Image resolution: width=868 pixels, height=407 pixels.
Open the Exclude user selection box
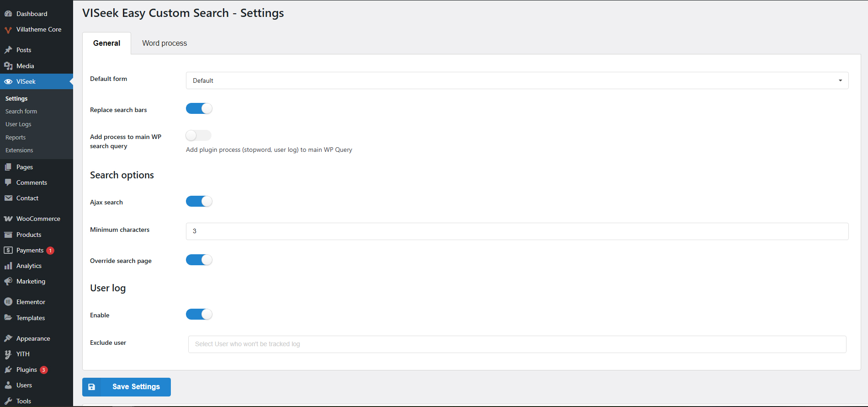coord(517,344)
